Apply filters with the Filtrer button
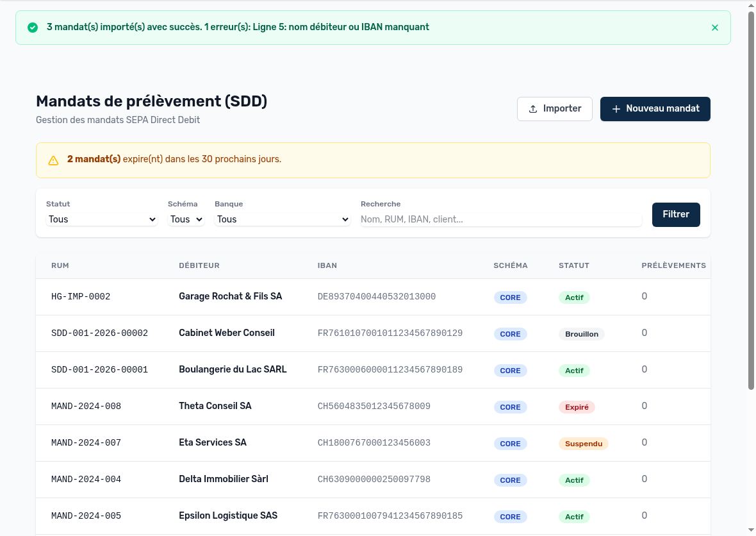This screenshot has height=536, width=756. pos(676,215)
